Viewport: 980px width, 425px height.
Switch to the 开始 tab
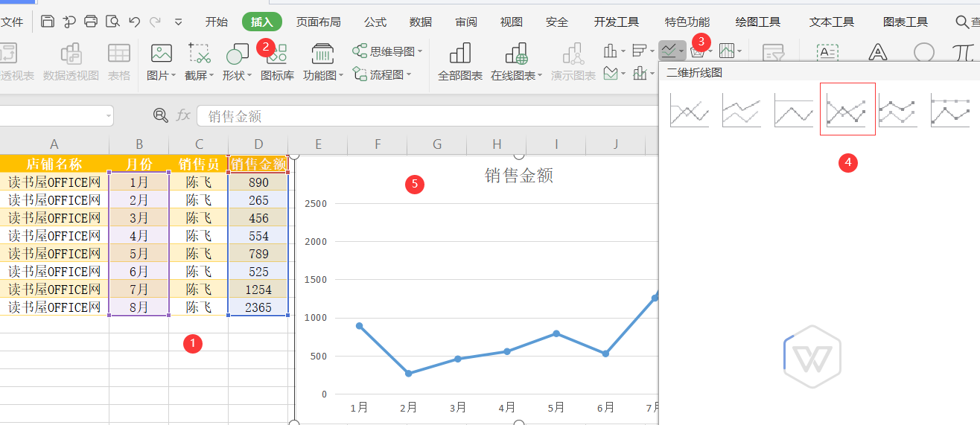click(x=217, y=22)
